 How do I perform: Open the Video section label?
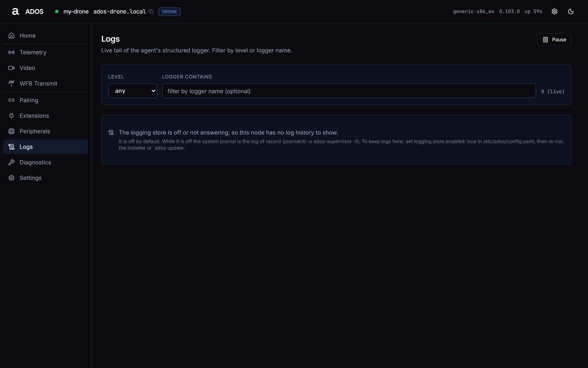click(x=27, y=68)
